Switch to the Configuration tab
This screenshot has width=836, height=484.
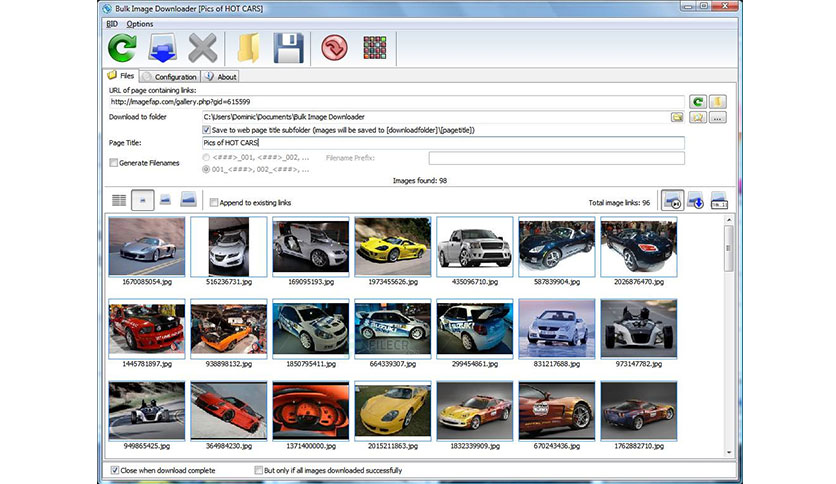170,77
